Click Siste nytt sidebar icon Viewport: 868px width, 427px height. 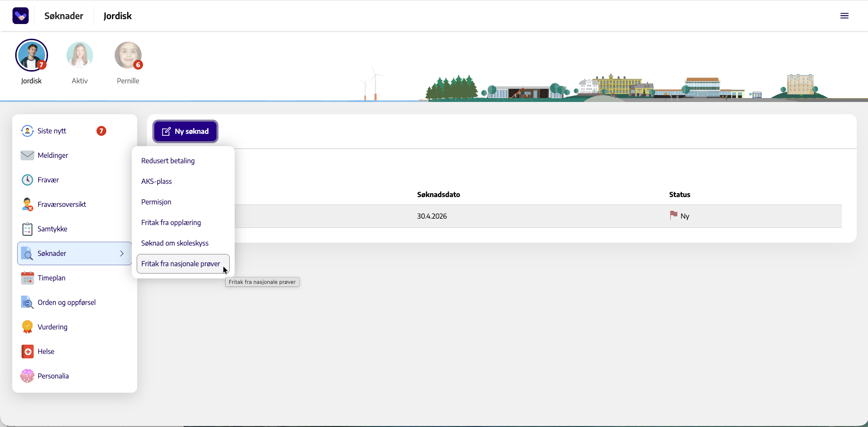27,131
